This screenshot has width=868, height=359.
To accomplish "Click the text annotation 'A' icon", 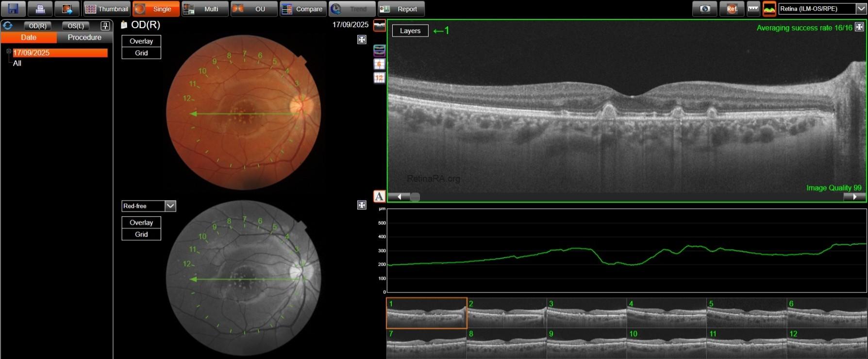I will [x=379, y=196].
